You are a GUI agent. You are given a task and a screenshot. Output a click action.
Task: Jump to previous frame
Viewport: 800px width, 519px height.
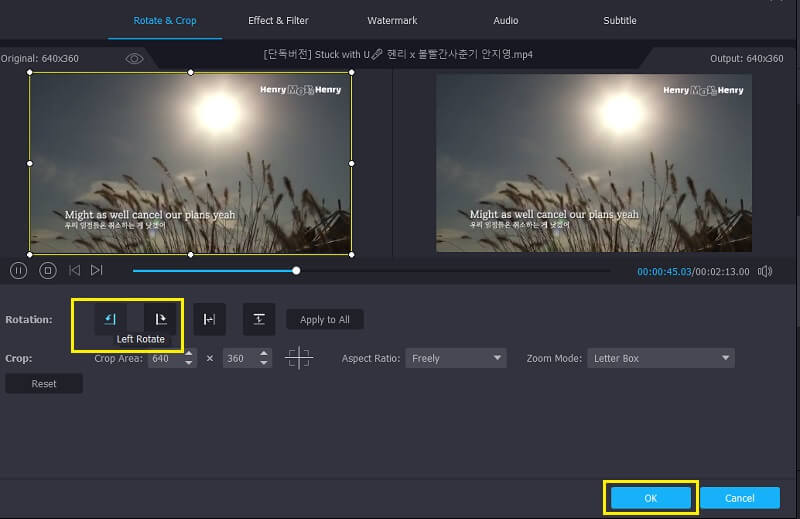[x=74, y=270]
